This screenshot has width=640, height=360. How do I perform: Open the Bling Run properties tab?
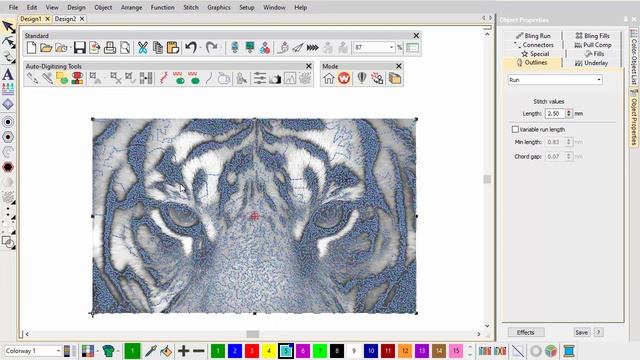(533, 36)
